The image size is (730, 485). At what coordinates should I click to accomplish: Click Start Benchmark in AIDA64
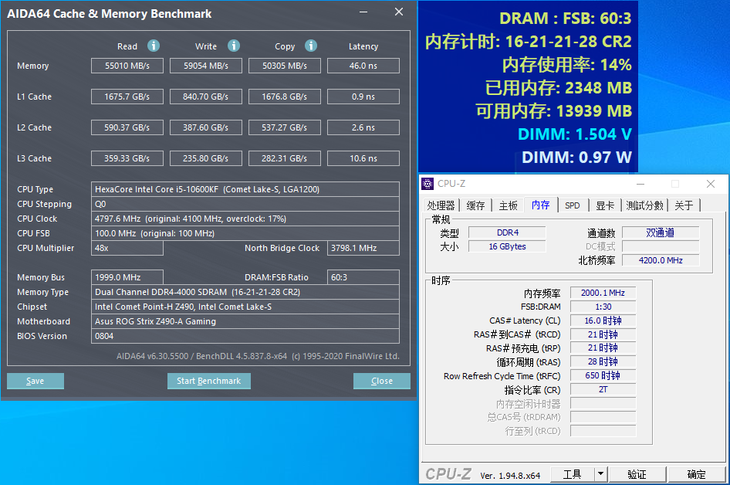tap(209, 381)
